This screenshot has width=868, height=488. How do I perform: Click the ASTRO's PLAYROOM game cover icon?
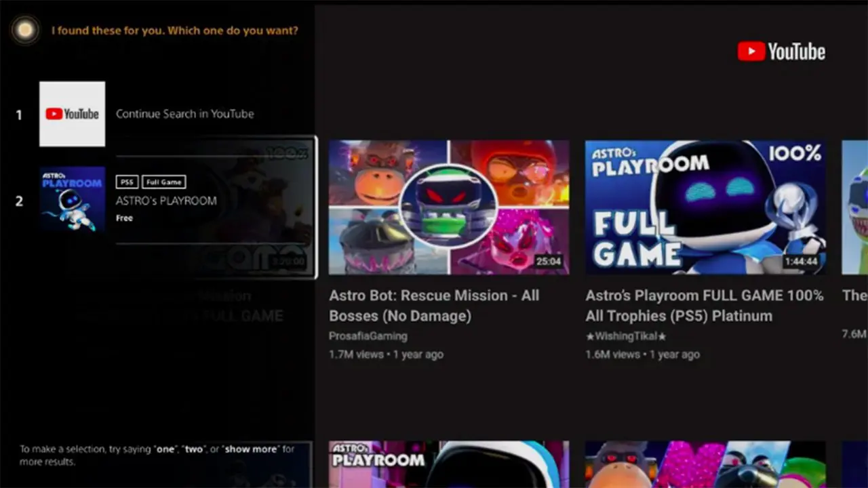pos(72,199)
